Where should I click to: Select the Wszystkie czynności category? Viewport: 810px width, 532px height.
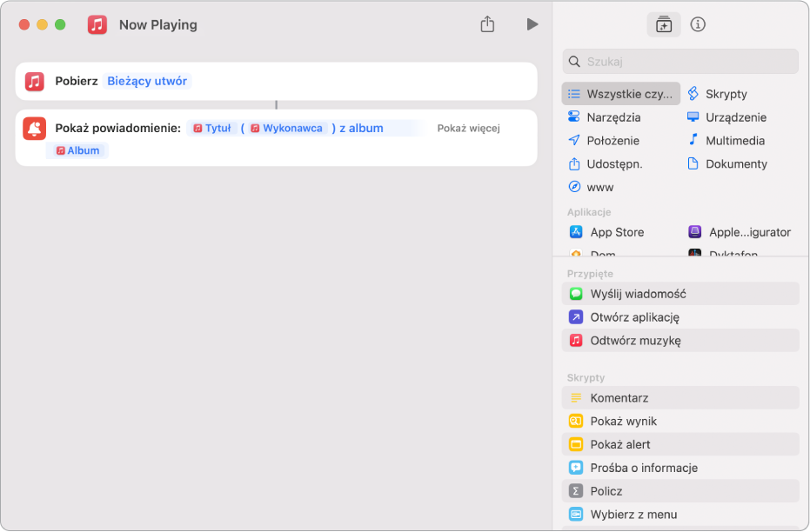tap(620, 94)
